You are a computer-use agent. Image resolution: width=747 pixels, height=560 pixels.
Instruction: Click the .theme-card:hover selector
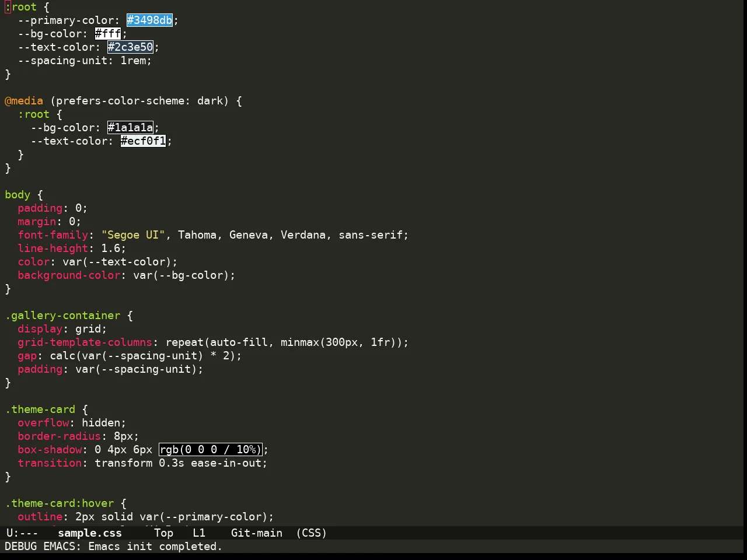(60, 503)
